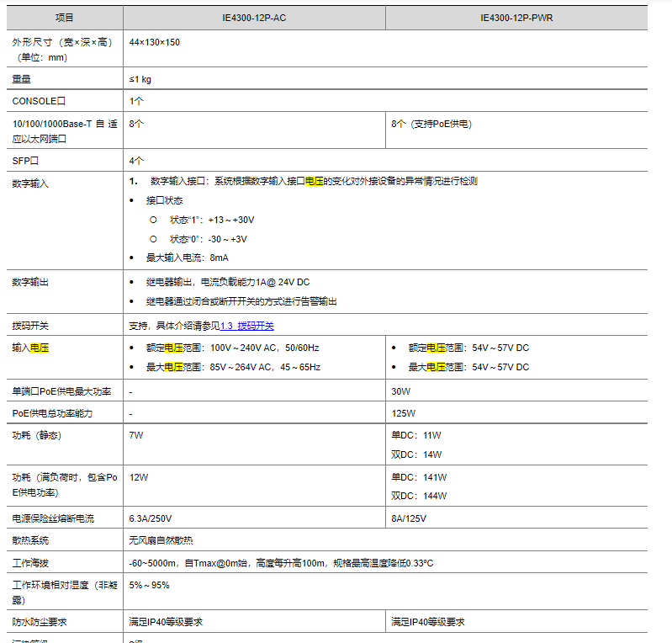This screenshot has width=672, height=643.
Task: Click the 电源保险丝熔断电流 row label
Action: pyautogui.click(x=53, y=518)
